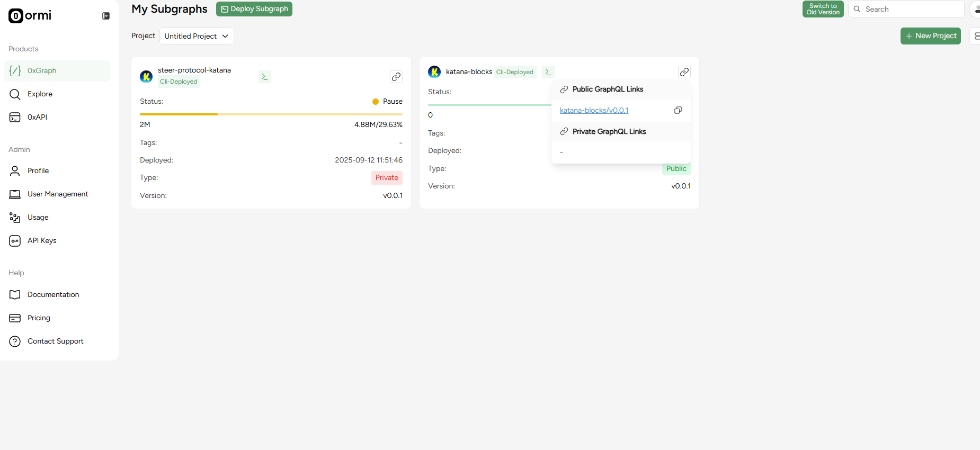
Task: Click the Contact Support question icon
Action: click(x=15, y=341)
